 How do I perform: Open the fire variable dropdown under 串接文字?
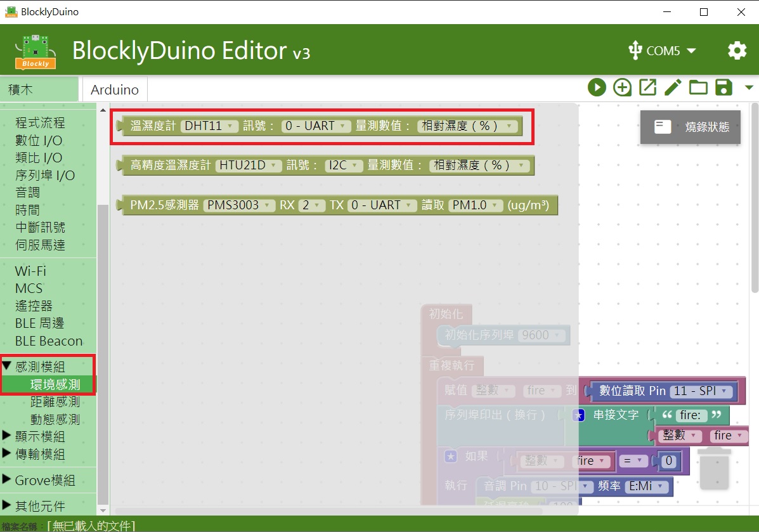tap(728, 435)
